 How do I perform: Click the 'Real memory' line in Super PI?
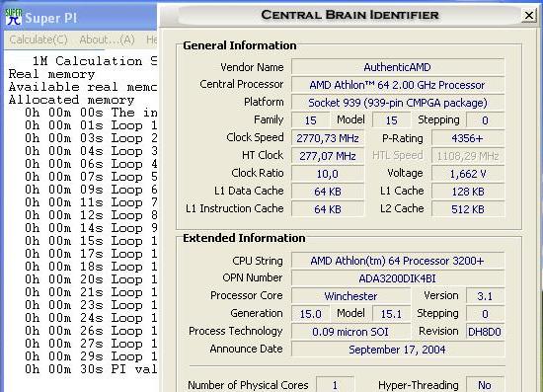coord(51,74)
